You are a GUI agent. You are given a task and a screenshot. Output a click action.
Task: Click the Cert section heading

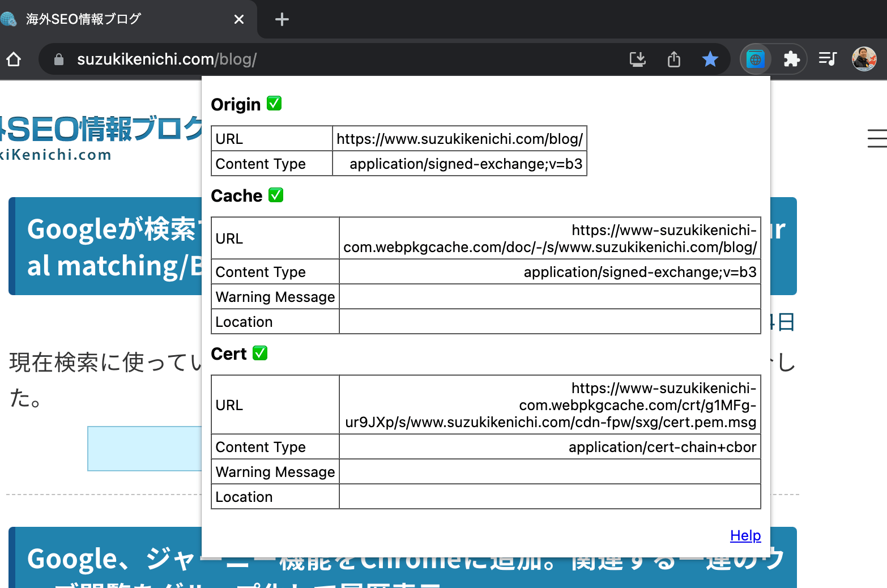[229, 353]
